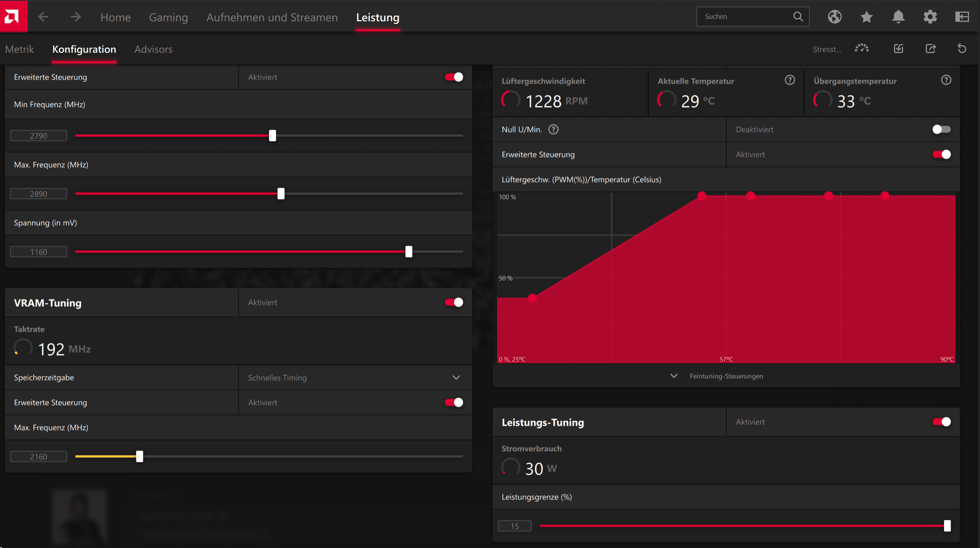The width and height of the screenshot is (980, 548).
Task: Click VRAM Max. Frequenz slider handle
Action: (x=139, y=456)
